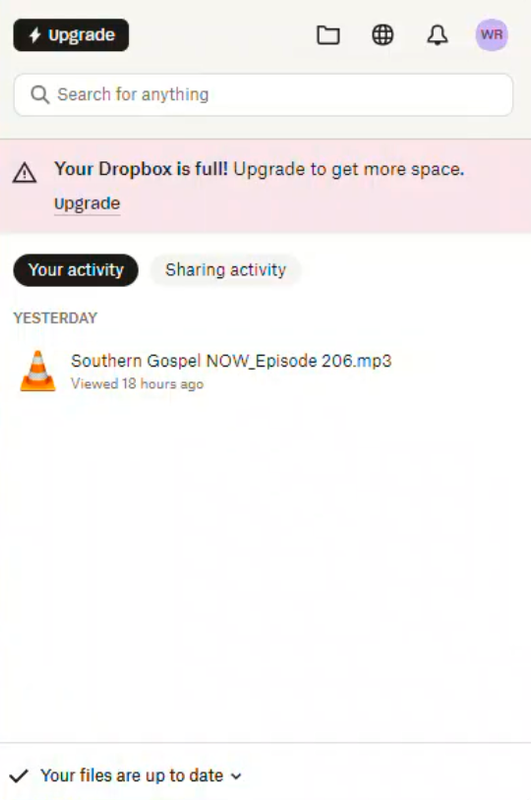Select the Your activity tab

pos(75,270)
